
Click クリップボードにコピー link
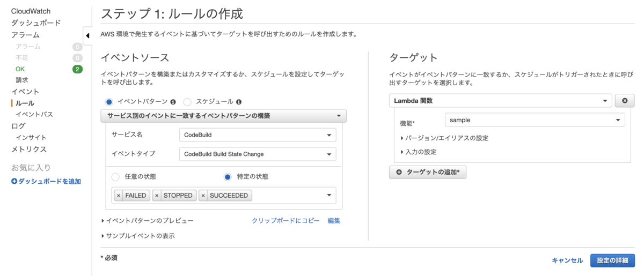[286, 221]
